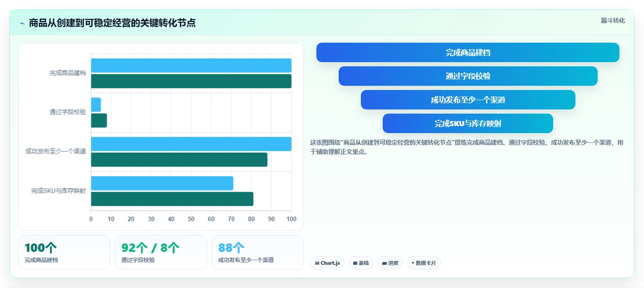Screen dimensions: 644x288
Task: Click the x-axis tick label 30
Action: point(151,219)
